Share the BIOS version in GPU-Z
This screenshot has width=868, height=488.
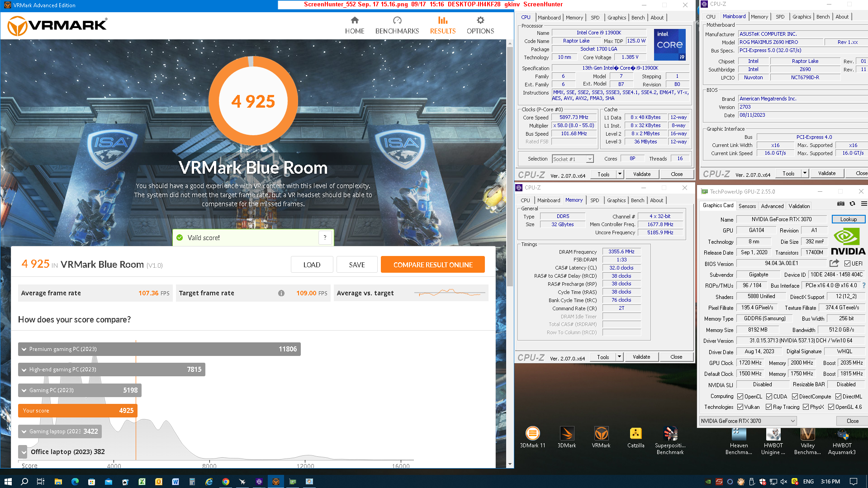coord(834,263)
